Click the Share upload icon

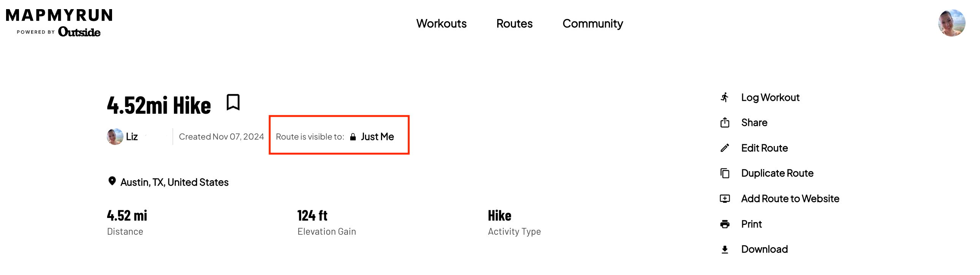[725, 122]
